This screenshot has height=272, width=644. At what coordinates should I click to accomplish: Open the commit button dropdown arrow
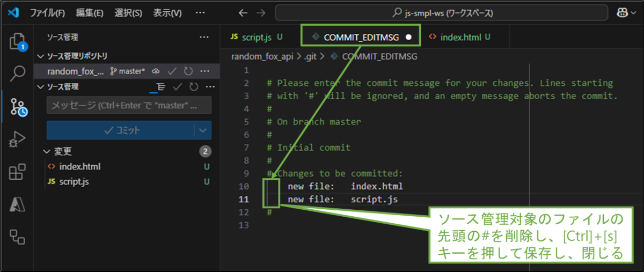tap(202, 130)
